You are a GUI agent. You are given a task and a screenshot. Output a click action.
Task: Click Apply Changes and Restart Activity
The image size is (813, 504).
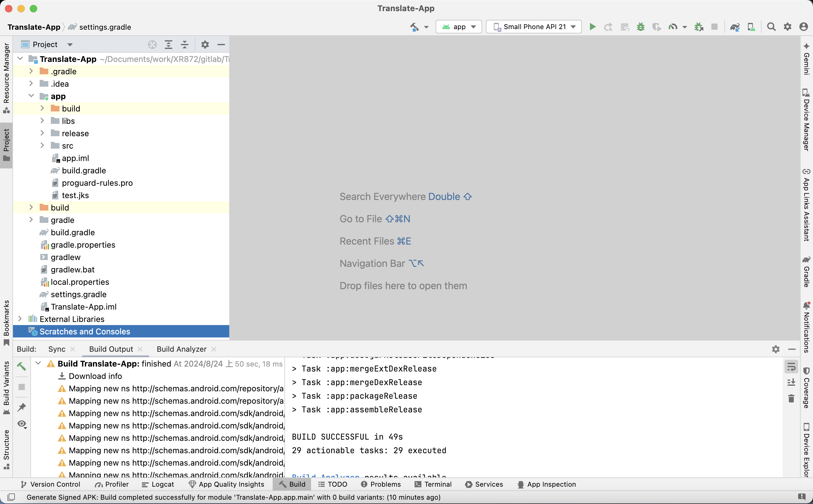608,27
